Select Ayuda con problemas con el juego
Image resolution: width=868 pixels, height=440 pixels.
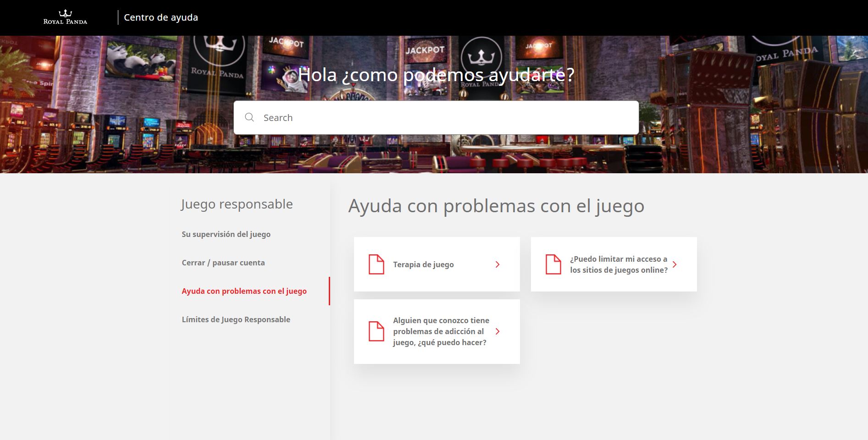point(244,291)
